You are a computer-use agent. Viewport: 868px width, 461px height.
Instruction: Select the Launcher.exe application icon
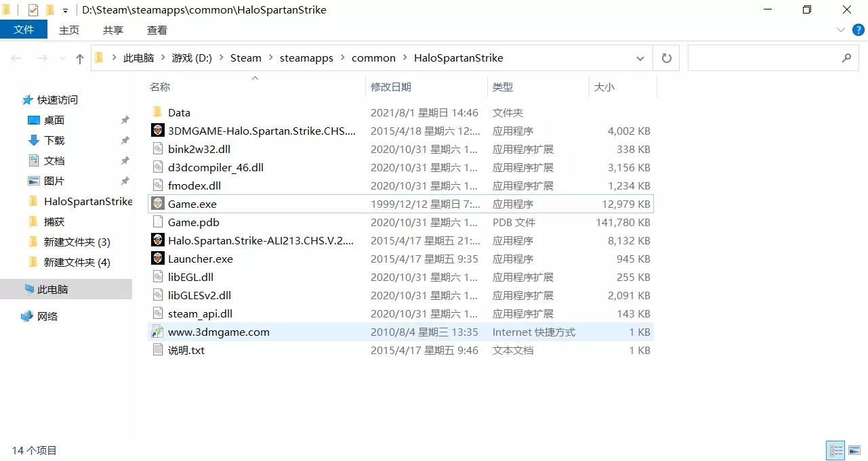tap(157, 259)
